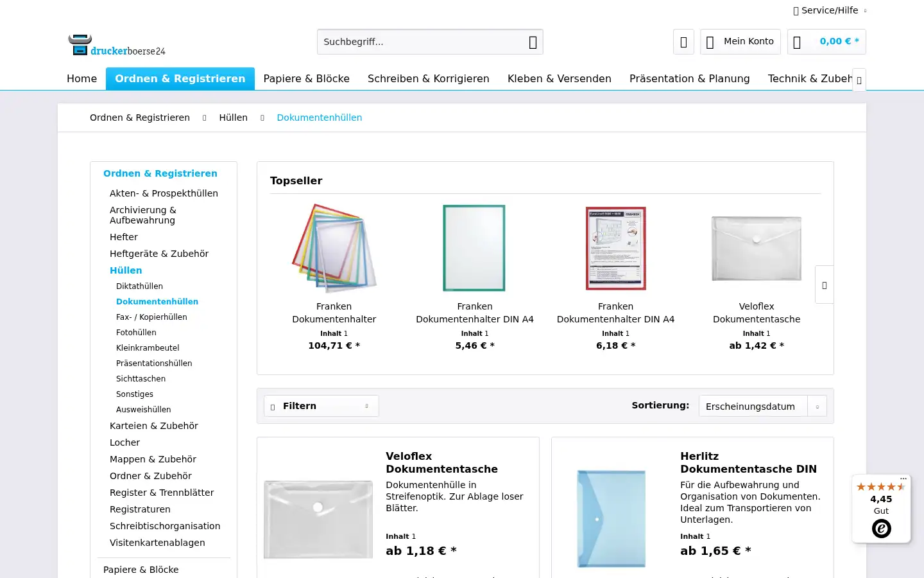Open Mappen & Zubehör category
This screenshot has height=578, width=924.
tap(153, 459)
